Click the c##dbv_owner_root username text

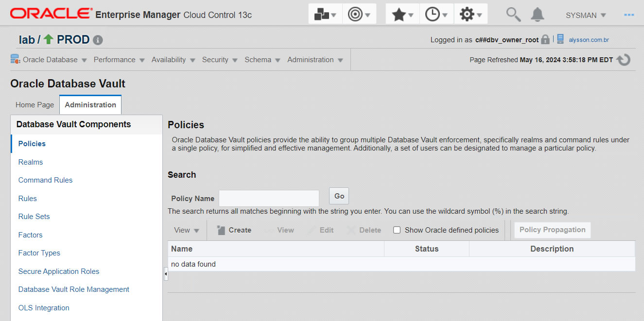[x=507, y=40]
